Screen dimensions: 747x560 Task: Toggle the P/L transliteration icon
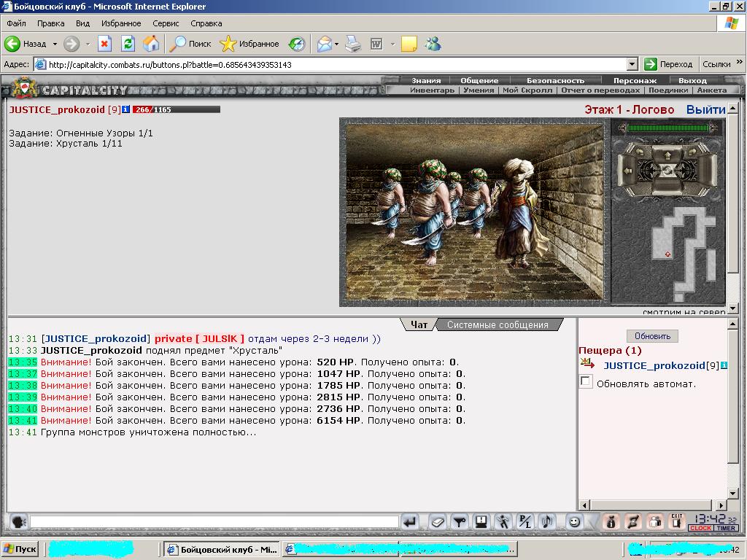pos(525,522)
